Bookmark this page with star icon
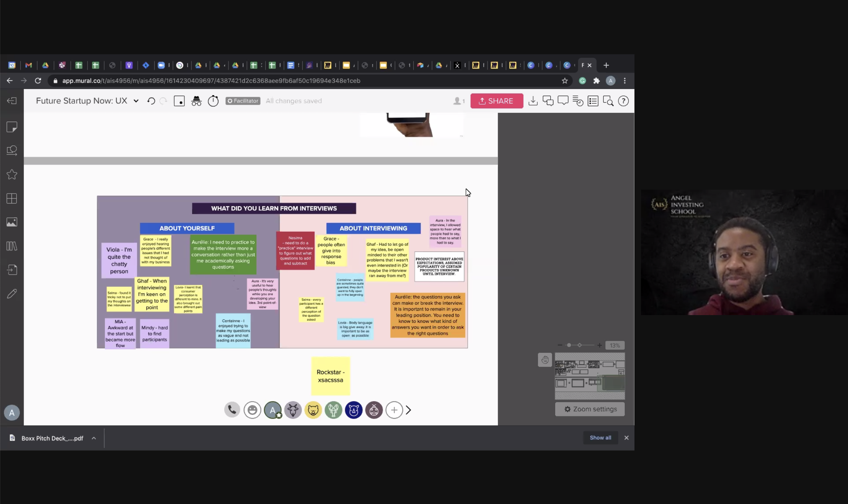 564,81
